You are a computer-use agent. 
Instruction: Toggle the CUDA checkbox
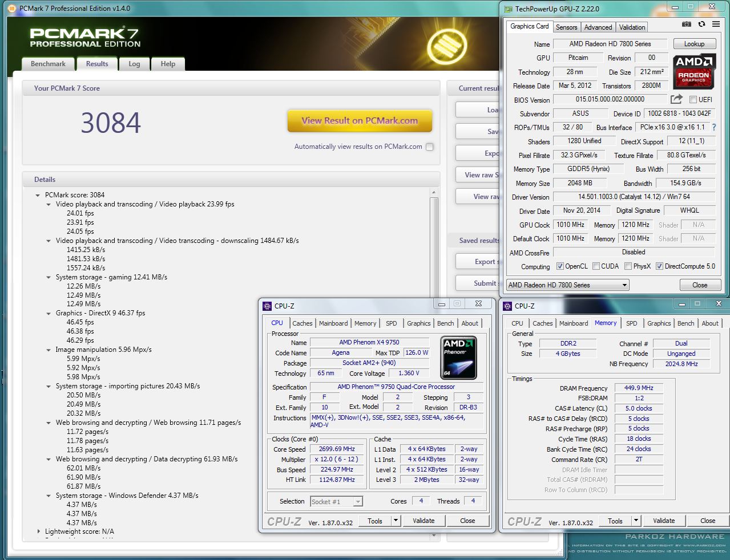[596, 266]
